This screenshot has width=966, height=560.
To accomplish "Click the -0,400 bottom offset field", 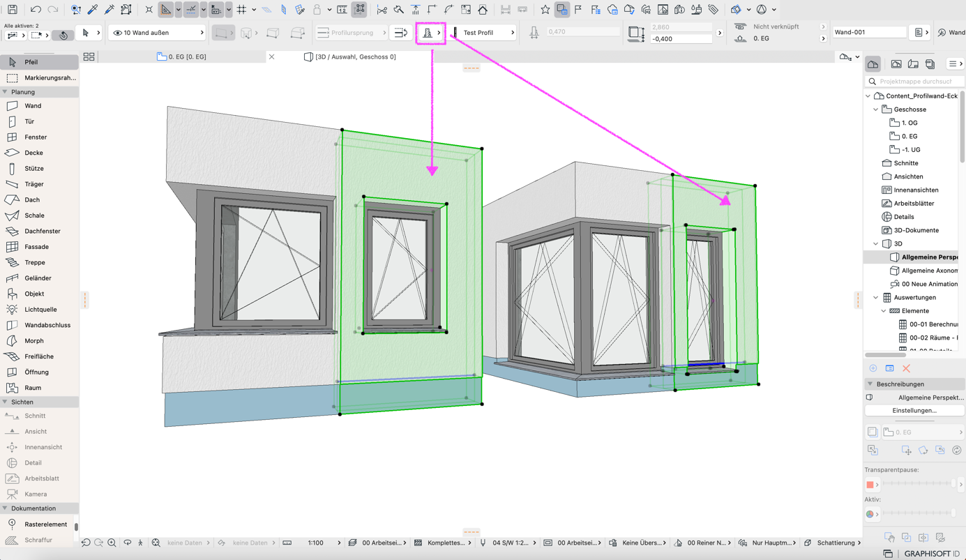I will [681, 39].
